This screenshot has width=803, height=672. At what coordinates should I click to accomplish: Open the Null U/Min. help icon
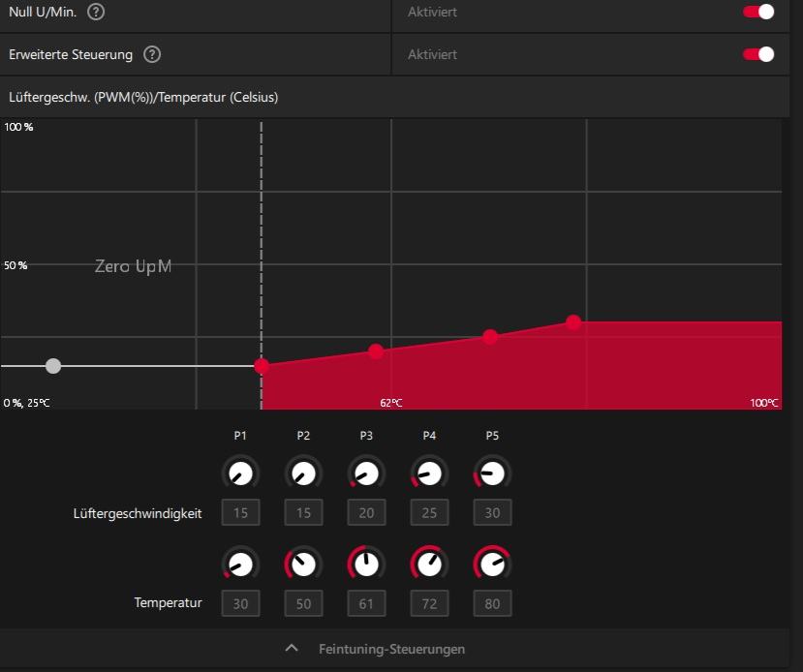96,12
